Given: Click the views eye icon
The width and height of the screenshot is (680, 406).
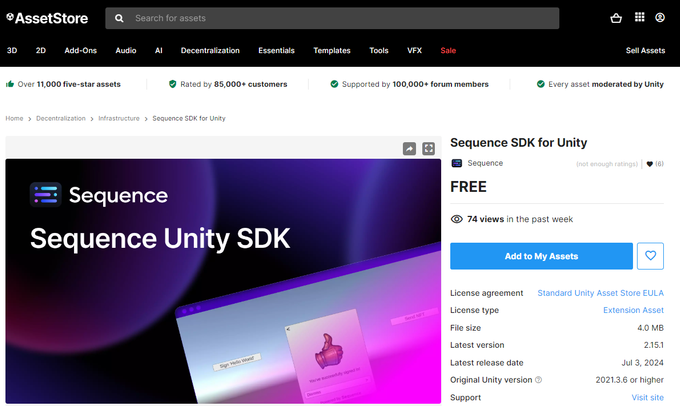Looking at the screenshot, I should (x=457, y=219).
